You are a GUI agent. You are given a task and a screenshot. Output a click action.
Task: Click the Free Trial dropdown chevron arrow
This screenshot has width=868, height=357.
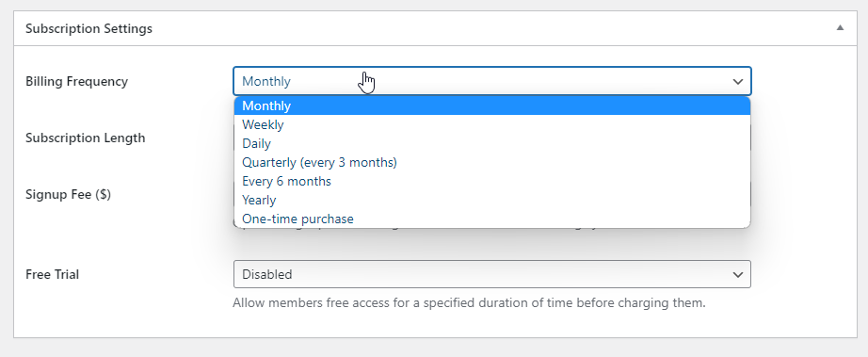tap(737, 274)
